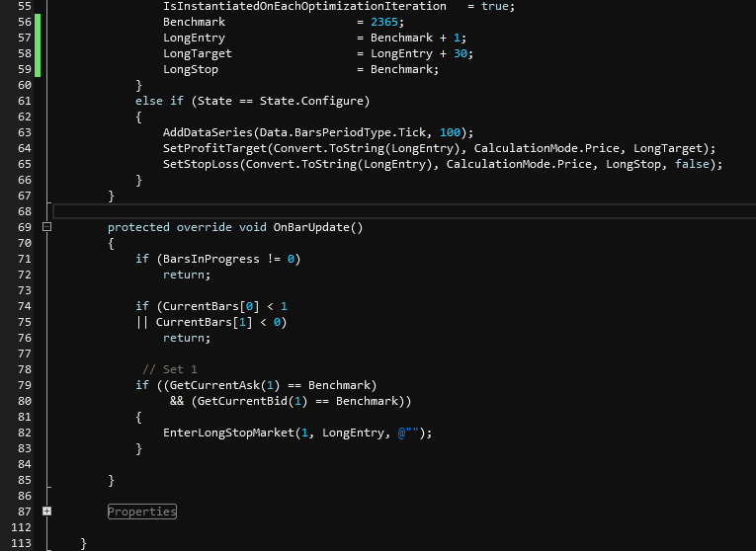Click 'LongTarget' variable on line 58

198,53
